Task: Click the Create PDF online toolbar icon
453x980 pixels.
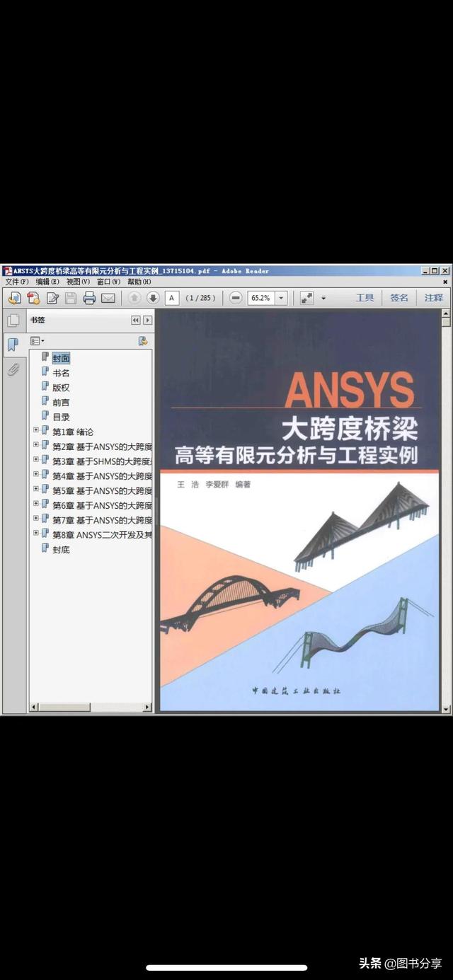Action: point(13,298)
